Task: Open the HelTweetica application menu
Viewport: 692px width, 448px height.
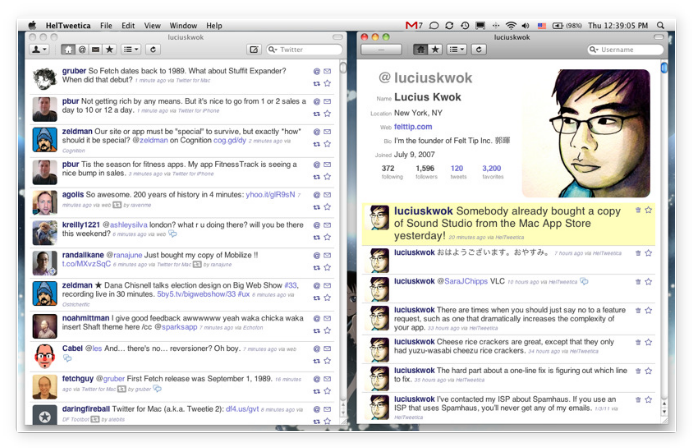Action: (x=68, y=26)
